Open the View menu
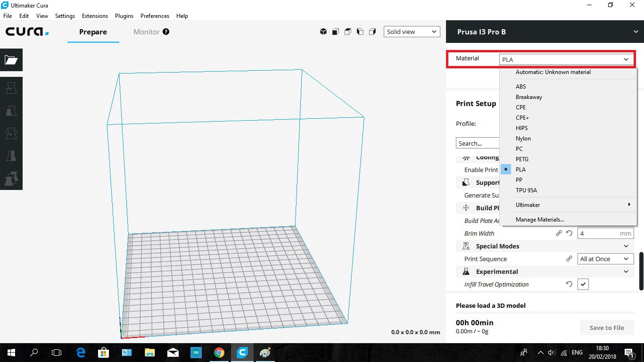This screenshot has height=362, width=644. point(42,16)
